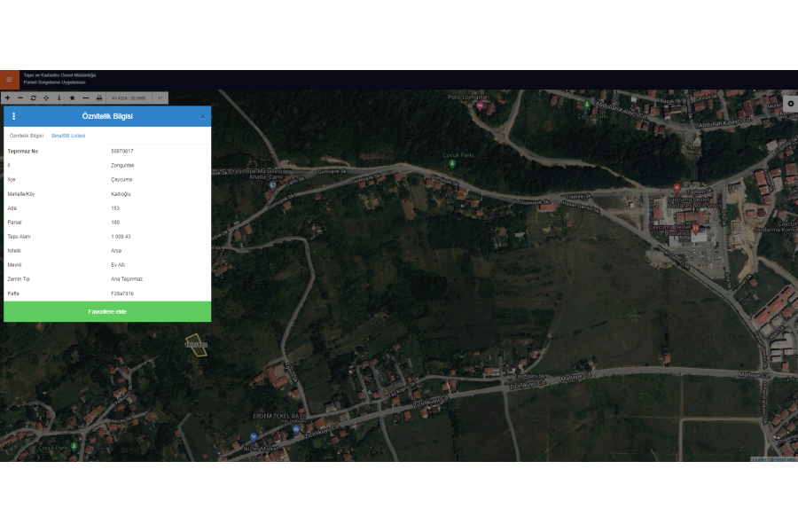Click the Yeşiltepe Mahallesi Ahatlar Cami marker
Screen dimensions: 798x532
273,185
